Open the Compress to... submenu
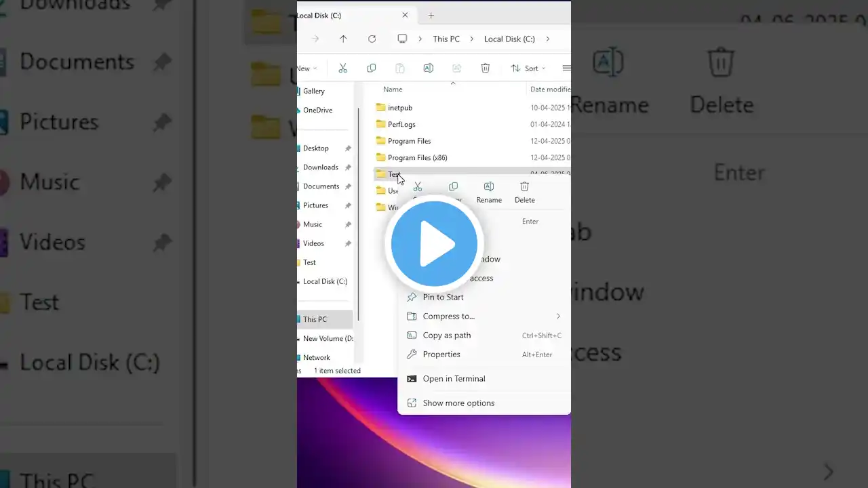 pos(484,316)
